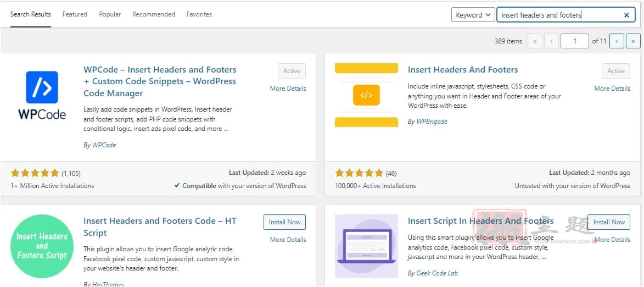Screen dimensions: 644x287
Task: Open More Details for HT Script plugin
Action: 288,240
